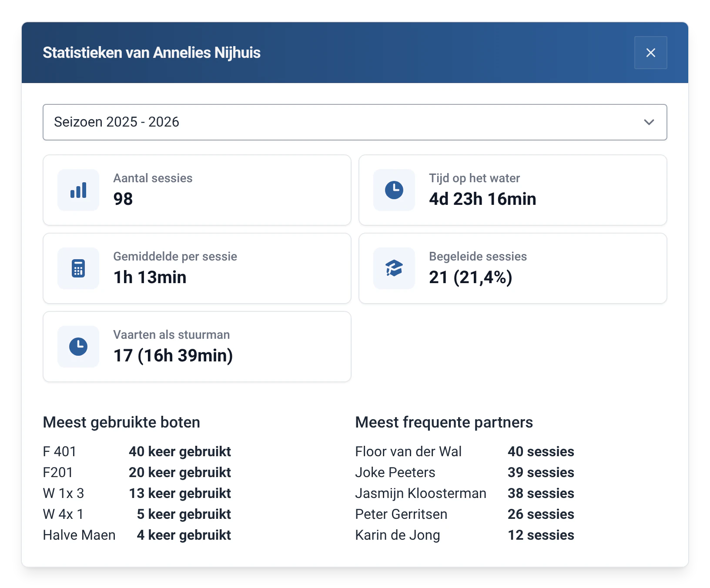The width and height of the screenshot is (710, 588).
Task: Click the value 1h 13min
Action: tap(150, 277)
